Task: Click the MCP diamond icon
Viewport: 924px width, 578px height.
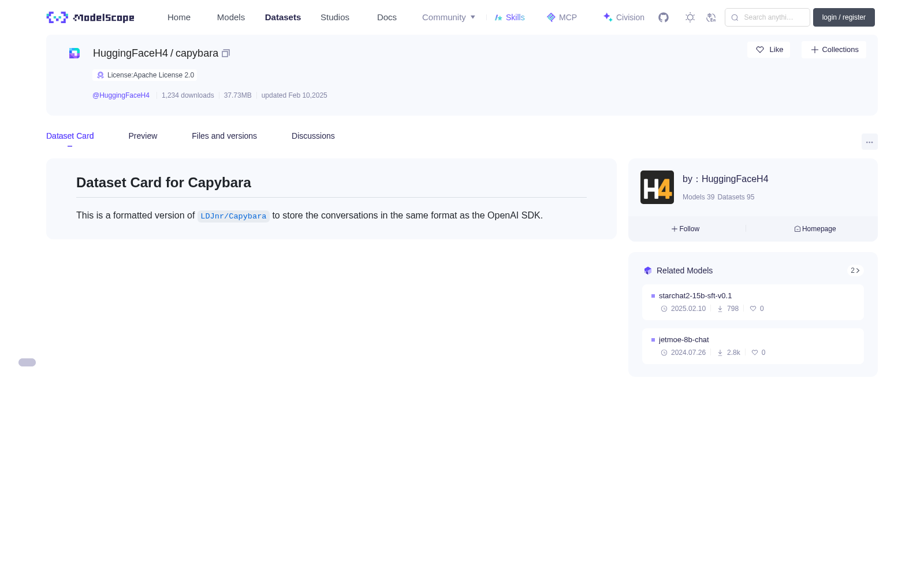Action: tap(551, 17)
